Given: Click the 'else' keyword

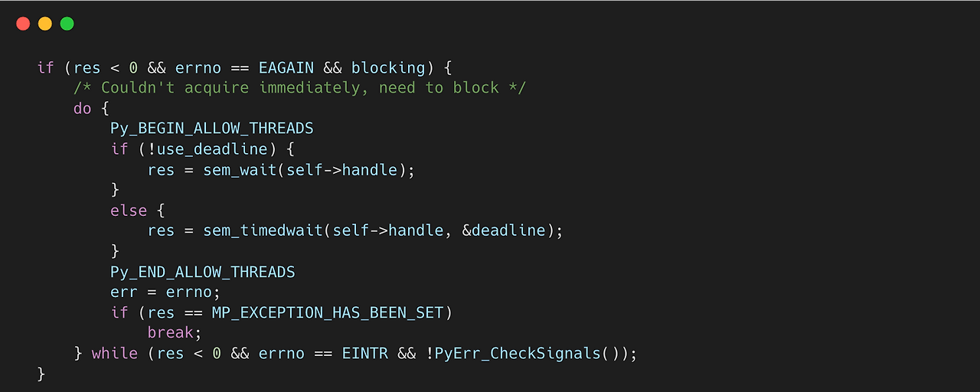Looking at the screenshot, I should click(x=129, y=210).
